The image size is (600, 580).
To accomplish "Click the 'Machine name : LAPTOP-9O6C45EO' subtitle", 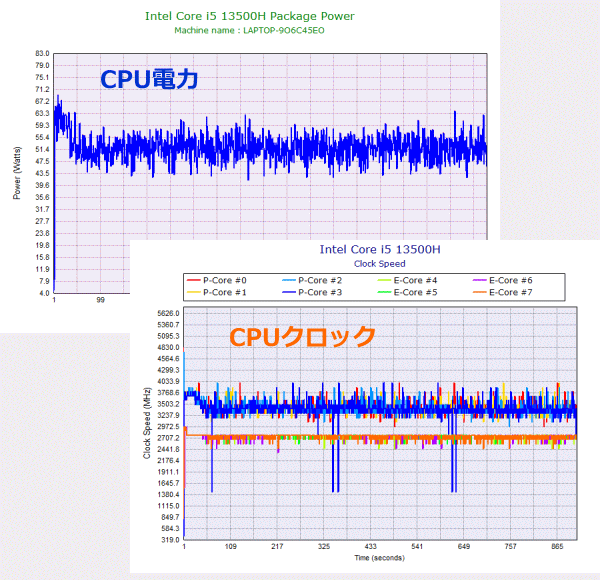I will [249, 31].
